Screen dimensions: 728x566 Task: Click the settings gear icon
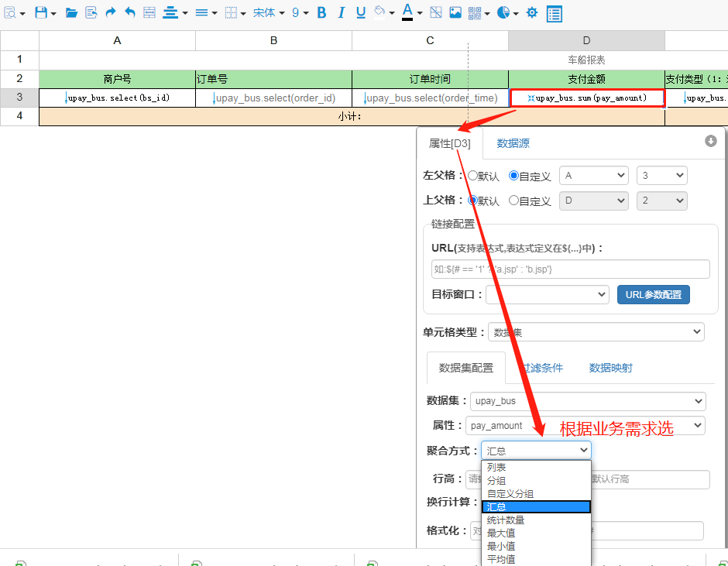click(x=532, y=12)
